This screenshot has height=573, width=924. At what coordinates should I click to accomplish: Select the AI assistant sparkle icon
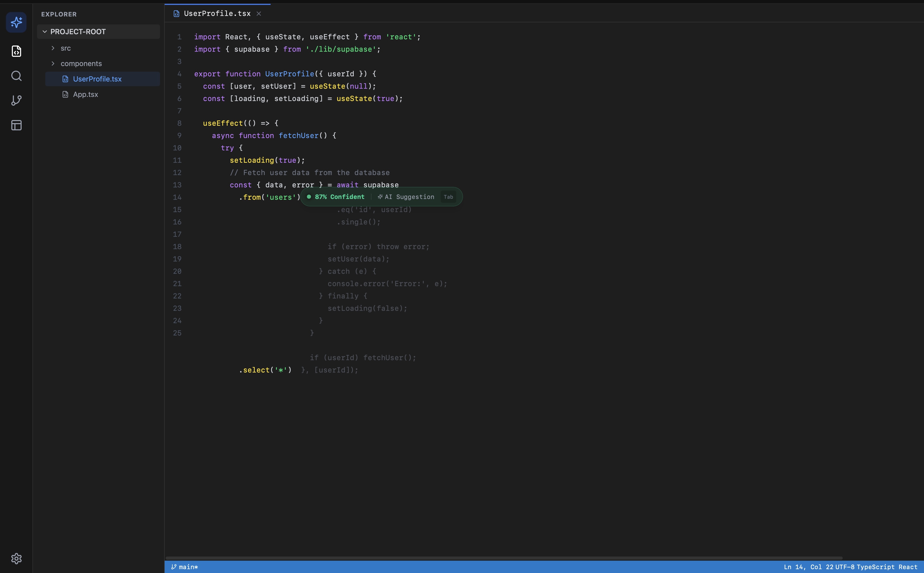[x=16, y=22]
